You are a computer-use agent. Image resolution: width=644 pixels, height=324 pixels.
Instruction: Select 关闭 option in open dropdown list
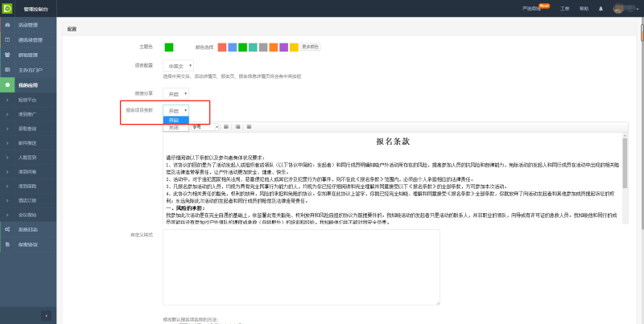[175, 128]
